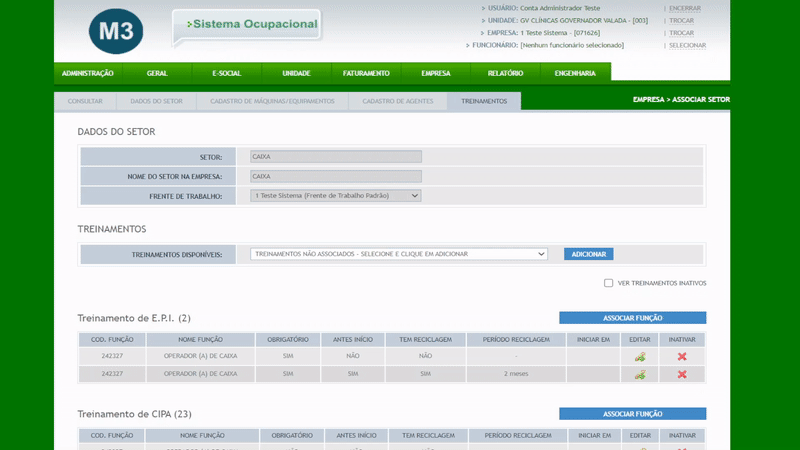Image resolution: width=800 pixels, height=450 pixels.
Task: Click Trocar link next to Empresa
Action: coord(681,33)
